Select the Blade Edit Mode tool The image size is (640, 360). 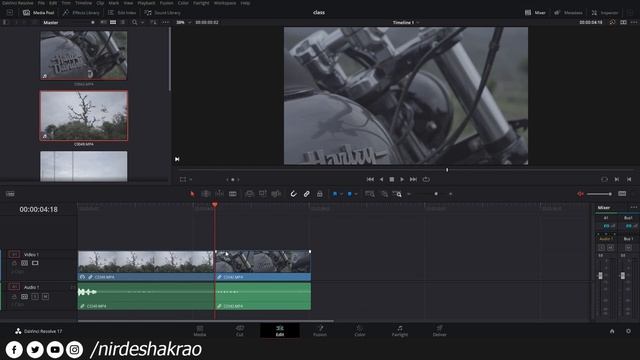[x=233, y=194]
